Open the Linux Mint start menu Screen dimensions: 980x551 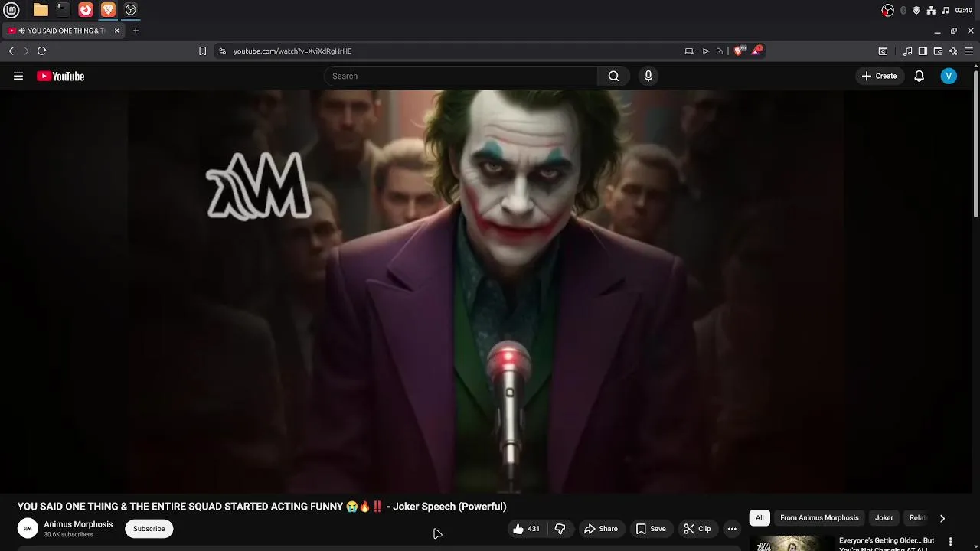pos(11,10)
